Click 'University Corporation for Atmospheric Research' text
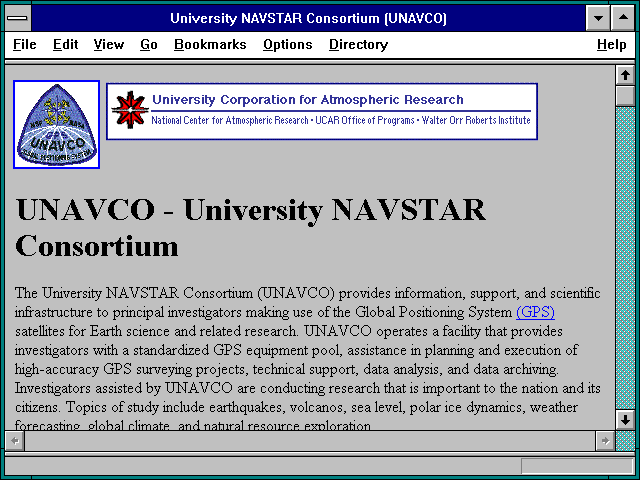The width and height of the screenshot is (640, 480). click(308, 100)
